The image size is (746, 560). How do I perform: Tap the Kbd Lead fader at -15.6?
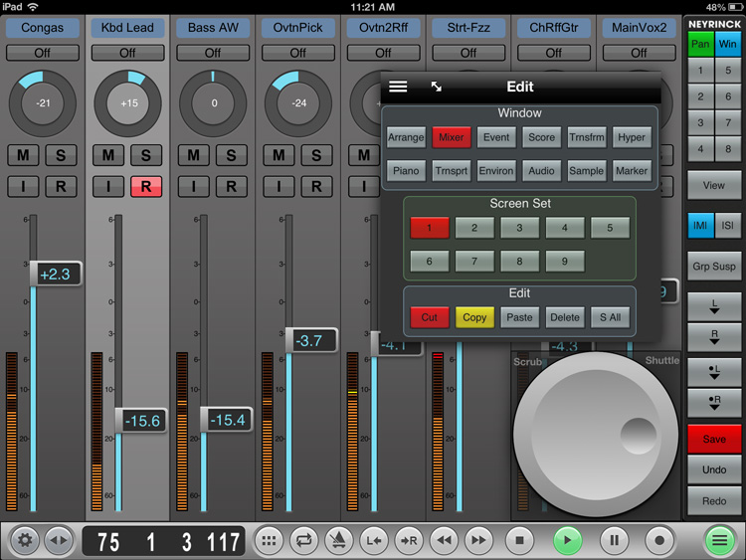pos(141,421)
